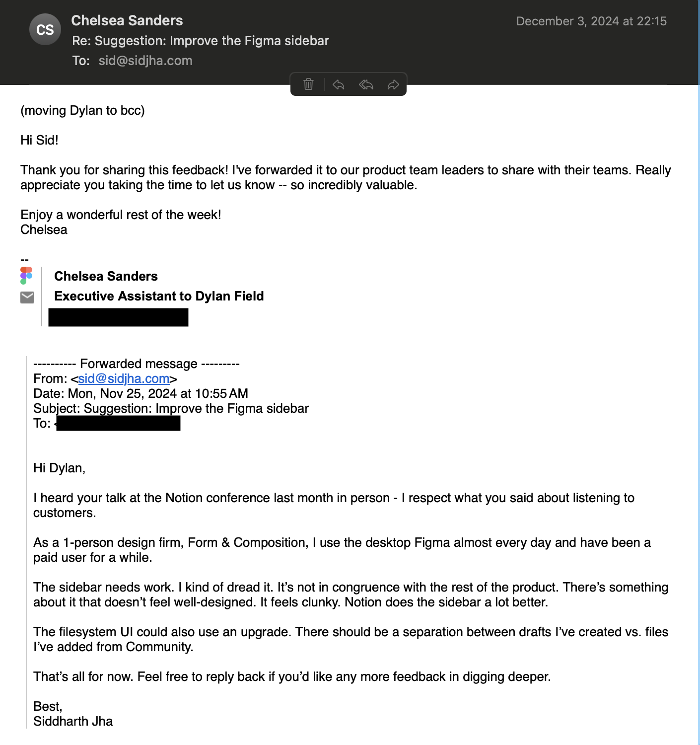Select the recipient address after To: in header
This screenshot has width=700, height=745.
pos(145,61)
